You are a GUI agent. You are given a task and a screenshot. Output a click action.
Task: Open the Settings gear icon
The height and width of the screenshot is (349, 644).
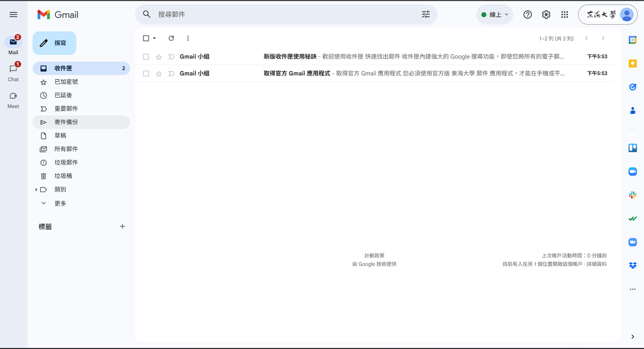coord(546,15)
